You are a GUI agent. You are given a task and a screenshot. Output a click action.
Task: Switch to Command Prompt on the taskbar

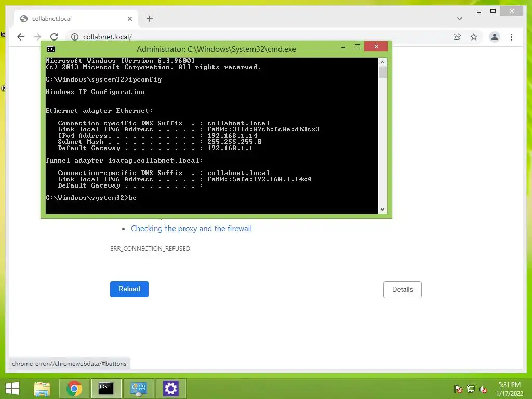(x=106, y=389)
